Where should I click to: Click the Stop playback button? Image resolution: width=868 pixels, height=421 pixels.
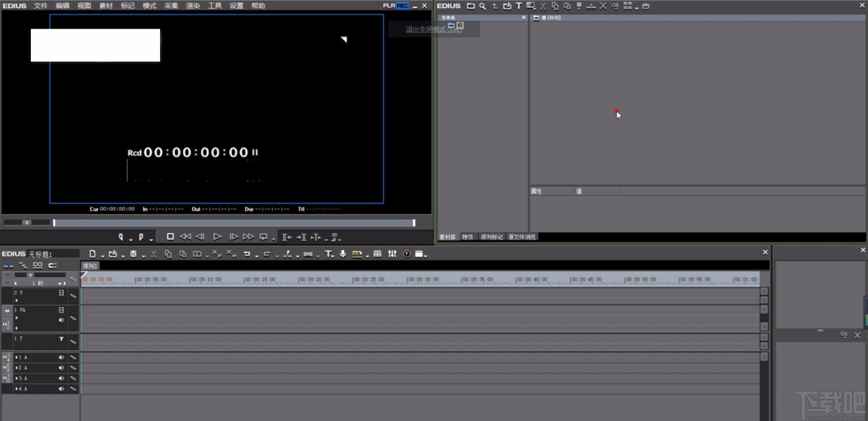170,237
